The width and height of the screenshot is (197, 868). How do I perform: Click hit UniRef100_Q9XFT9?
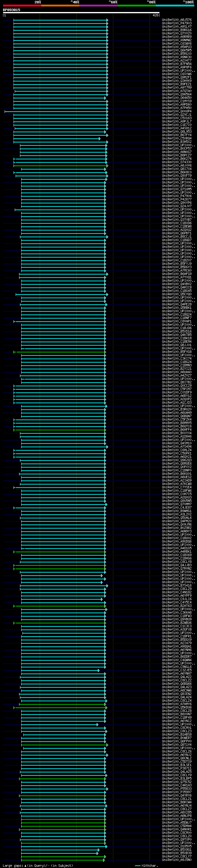click(x=177, y=176)
